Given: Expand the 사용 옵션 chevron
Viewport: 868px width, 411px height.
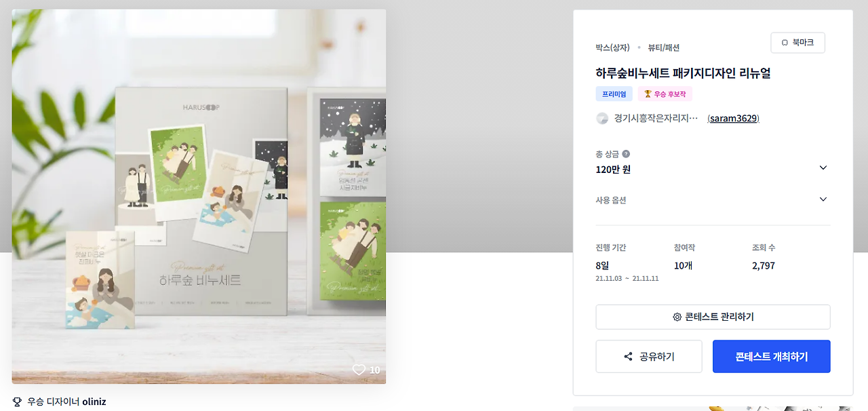Looking at the screenshot, I should click(823, 199).
